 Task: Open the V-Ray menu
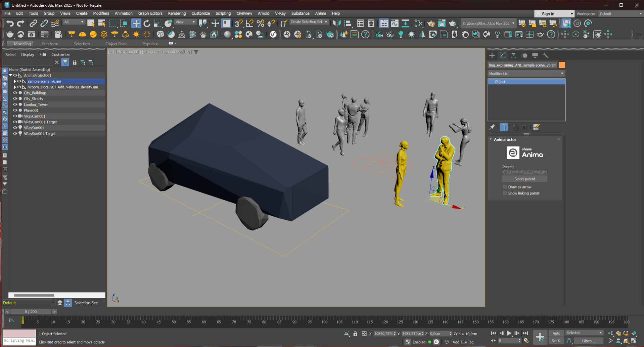[x=280, y=13]
